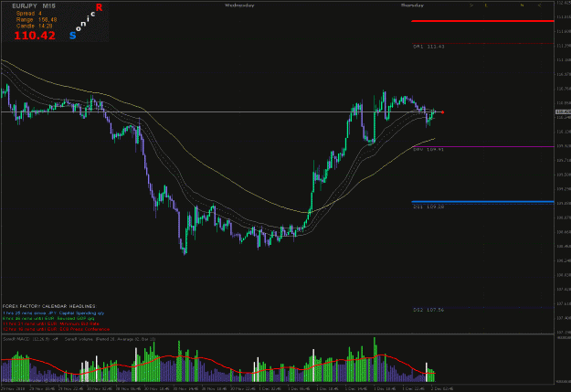Click the Wednesday day label
The width and height of the screenshot is (571, 392).
pos(239,5)
